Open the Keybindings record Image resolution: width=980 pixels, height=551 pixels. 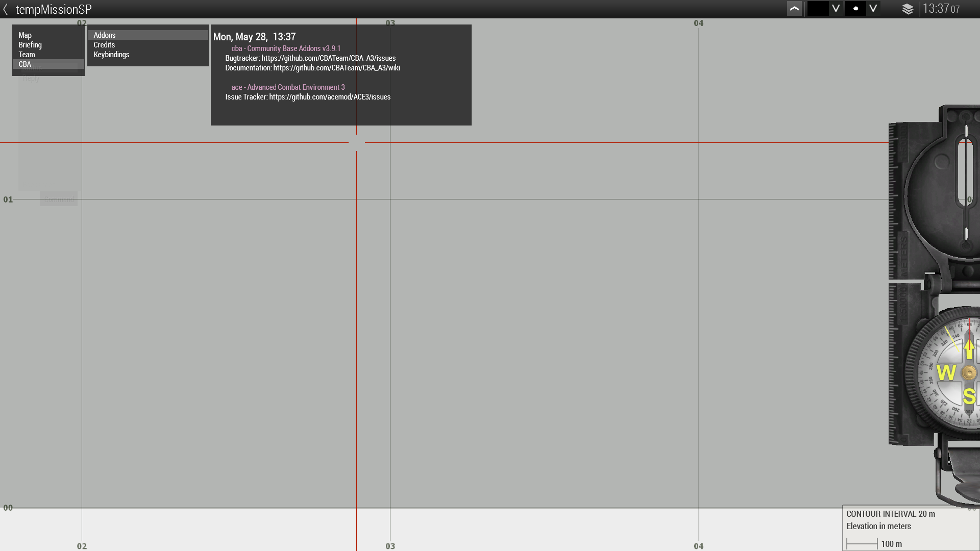pos(111,55)
